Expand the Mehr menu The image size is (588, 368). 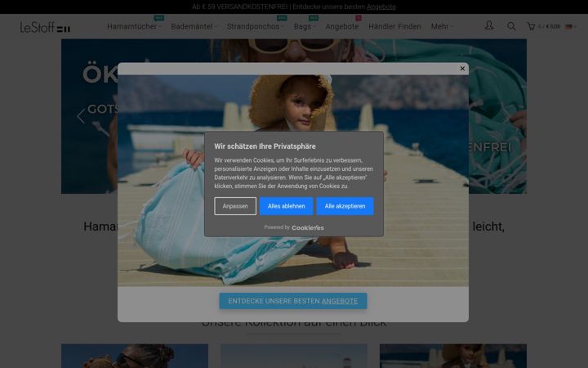coord(442,27)
